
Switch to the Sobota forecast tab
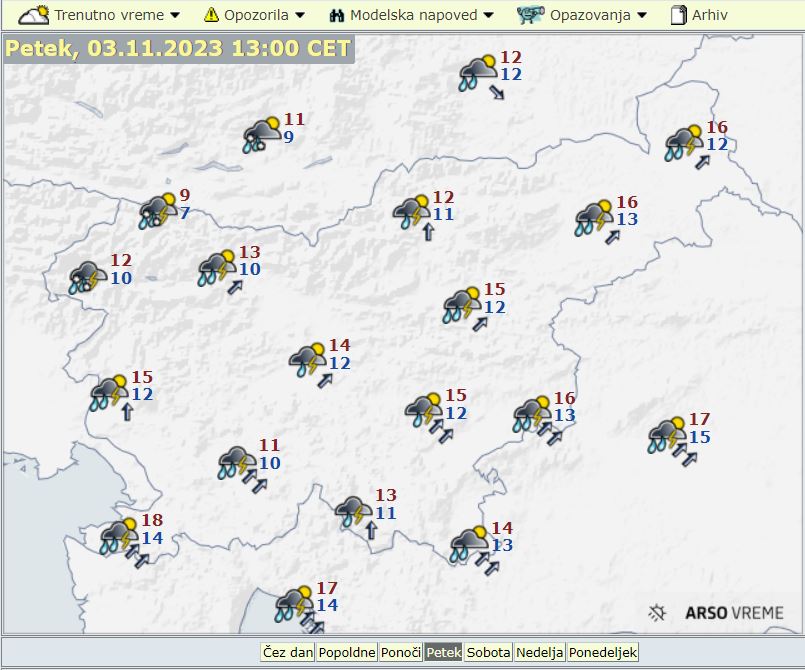point(488,652)
